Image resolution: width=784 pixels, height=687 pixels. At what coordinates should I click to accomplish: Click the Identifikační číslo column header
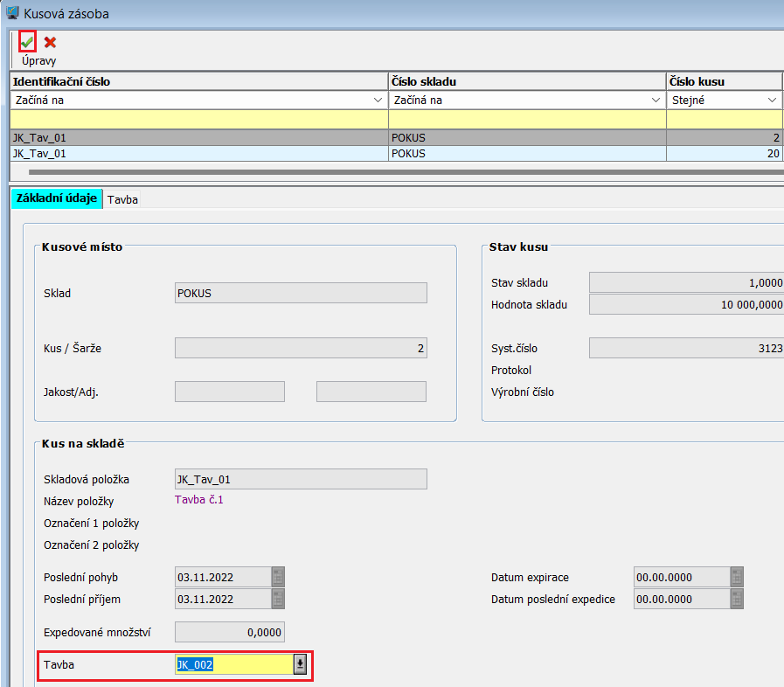pos(198,81)
